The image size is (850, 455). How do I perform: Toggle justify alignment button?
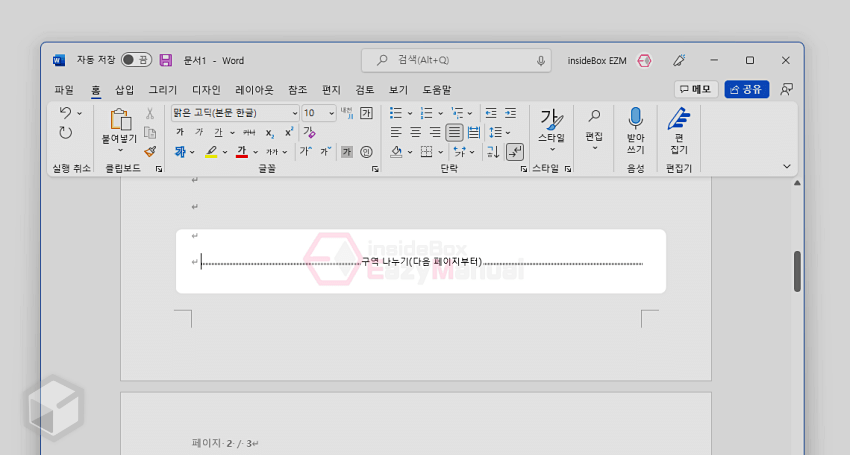(x=454, y=132)
